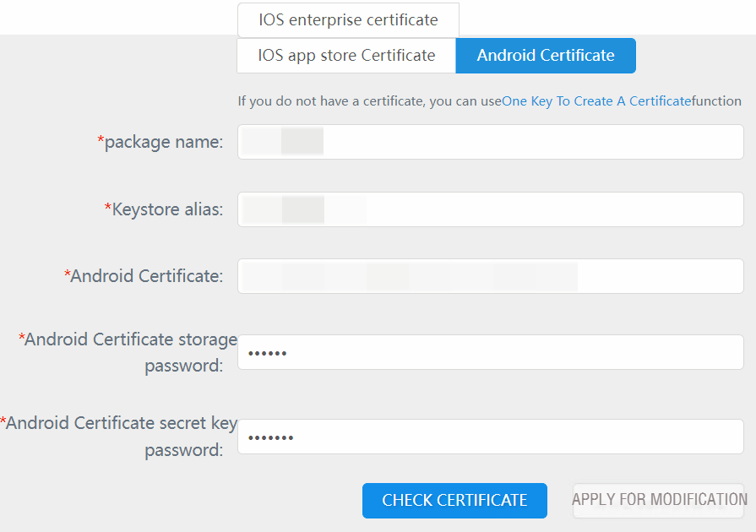
Task: Open the IOS enterprise certificate tab
Action: pyautogui.click(x=347, y=19)
